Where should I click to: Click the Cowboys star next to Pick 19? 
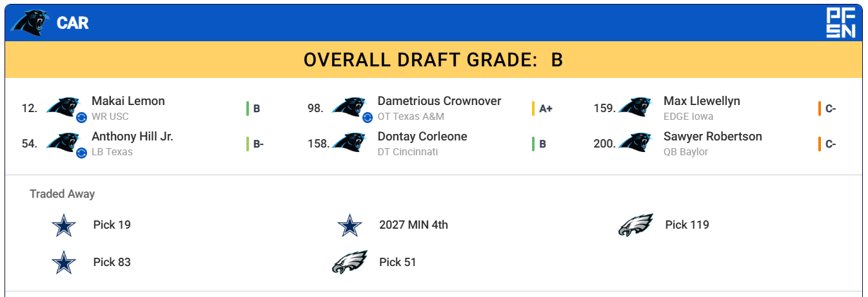click(64, 225)
